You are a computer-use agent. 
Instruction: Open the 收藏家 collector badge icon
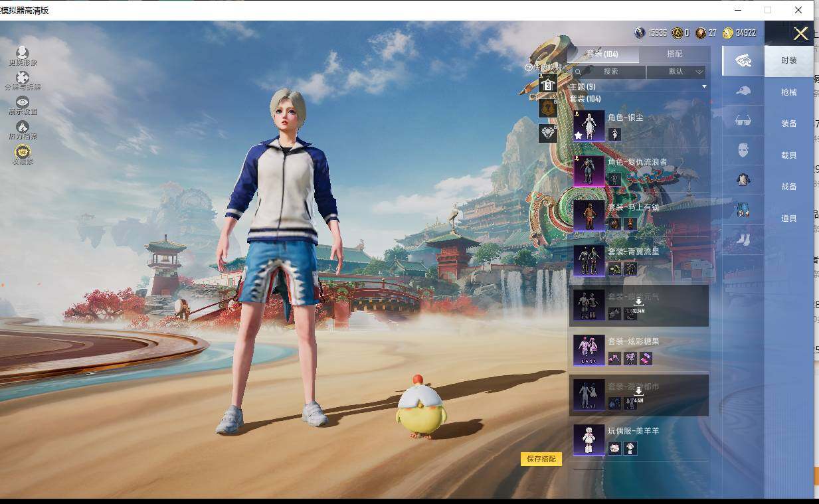[23, 153]
